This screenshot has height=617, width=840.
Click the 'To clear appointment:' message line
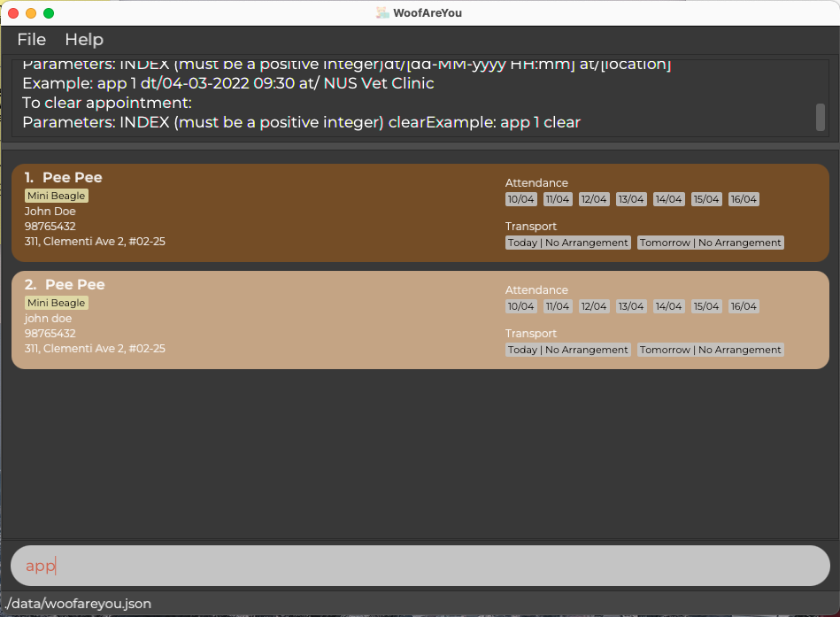point(107,103)
